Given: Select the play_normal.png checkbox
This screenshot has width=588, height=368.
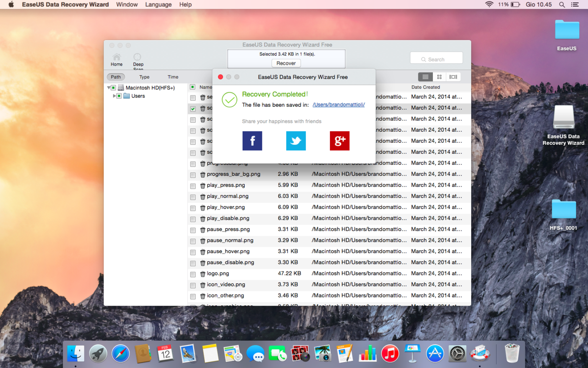Looking at the screenshot, I should pos(193,197).
